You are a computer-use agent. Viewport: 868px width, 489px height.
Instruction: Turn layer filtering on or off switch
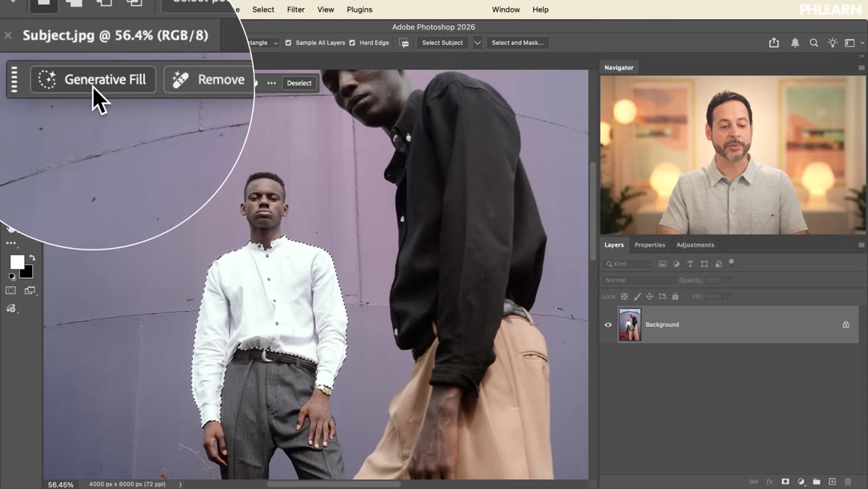(731, 262)
